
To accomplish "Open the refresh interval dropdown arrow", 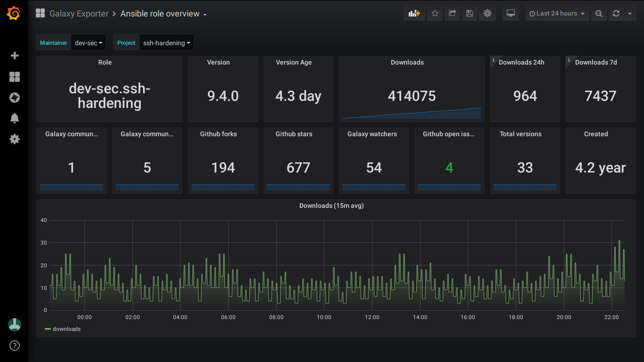I will [630, 14].
